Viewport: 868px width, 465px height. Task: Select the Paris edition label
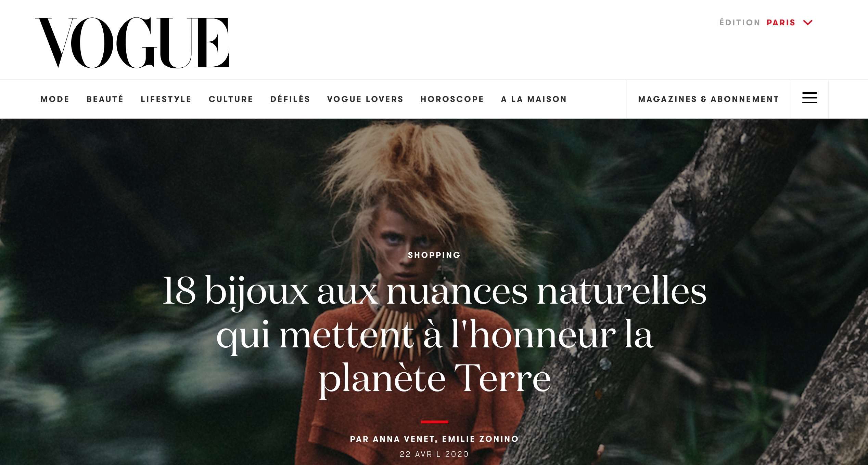click(x=781, y=23)
